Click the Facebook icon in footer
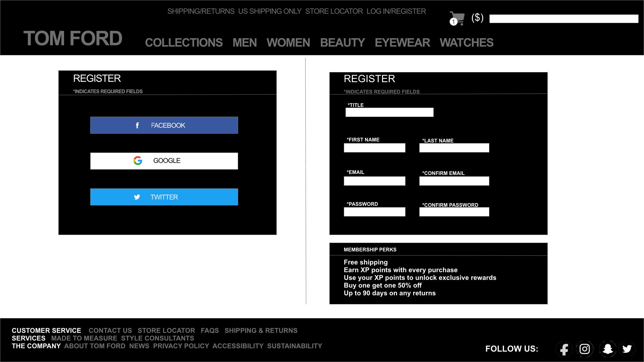 564,349
